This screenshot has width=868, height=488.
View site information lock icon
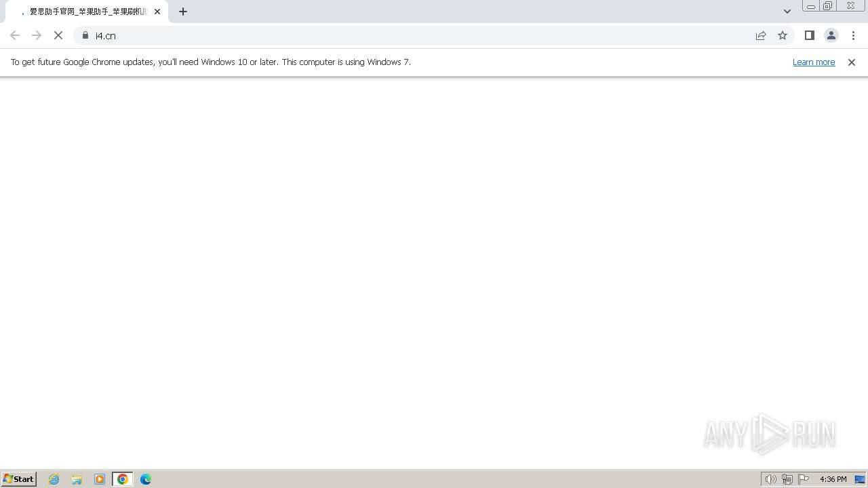coord(85,35)
